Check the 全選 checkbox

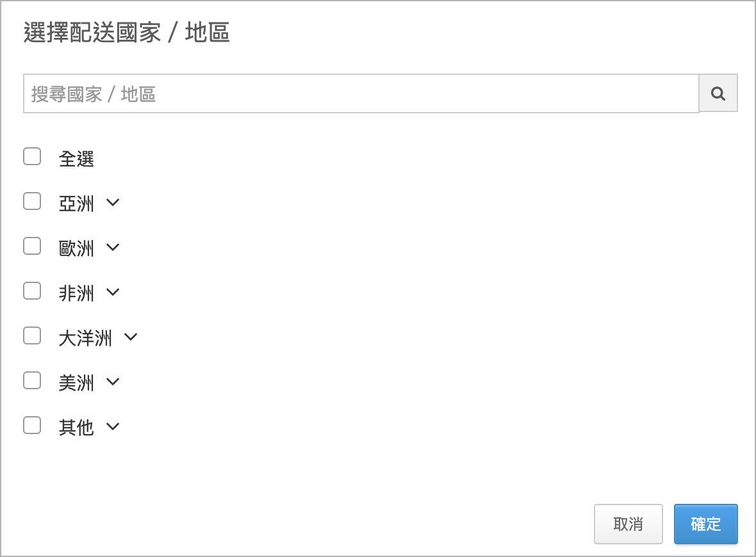coord(32,157)
